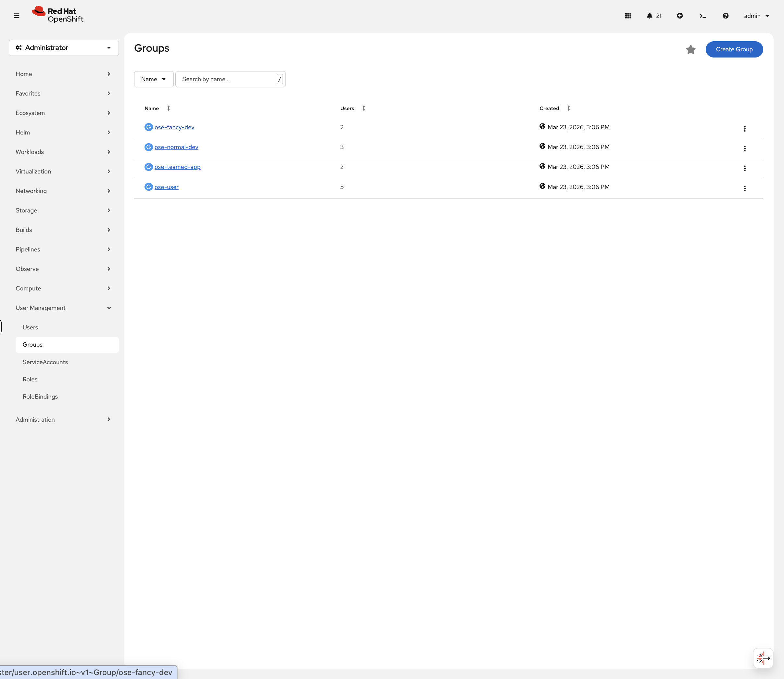Open the help question mark icon
The image size is (784, 679).
pos(725,16)
